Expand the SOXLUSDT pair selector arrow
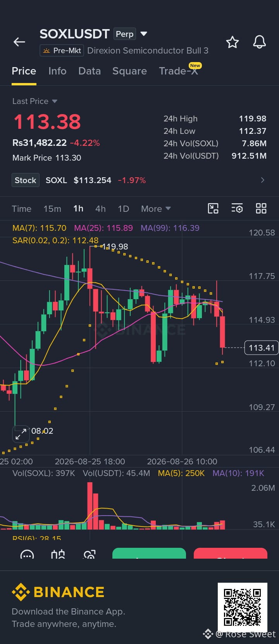 coord(144,34)
